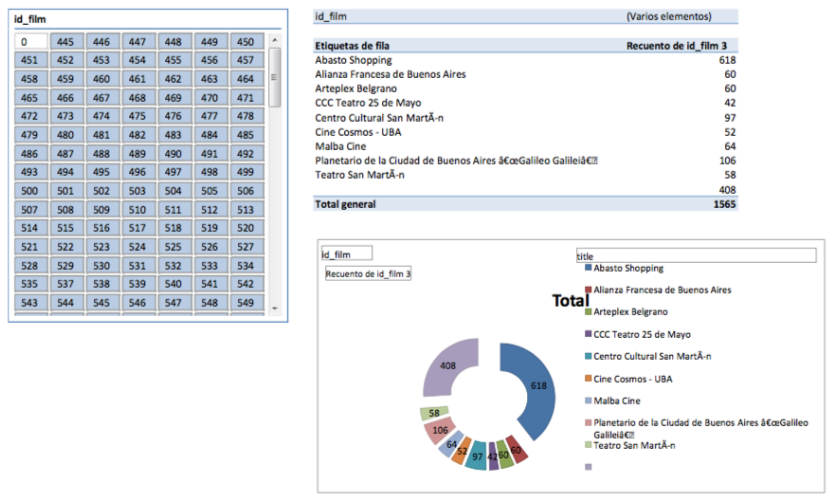Click Teatro San Martín legend entry
Screen dimensions: 832x498
(630, 445)
